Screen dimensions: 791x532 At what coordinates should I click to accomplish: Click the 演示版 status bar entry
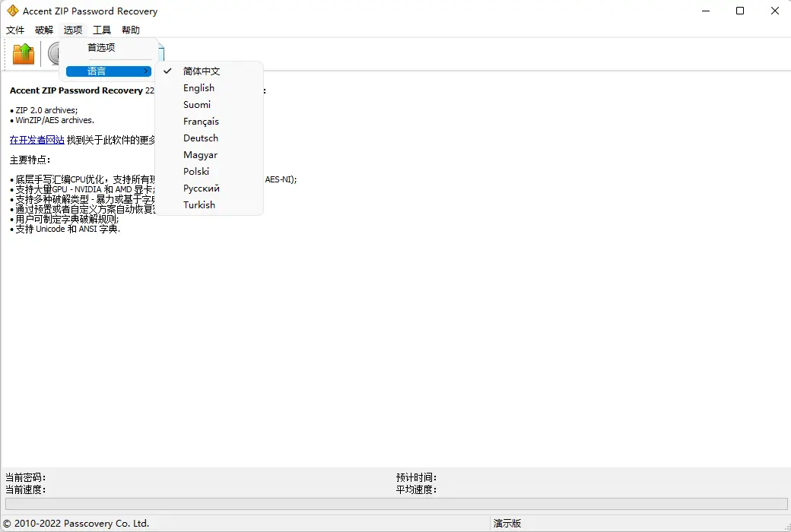pos(507,524)
